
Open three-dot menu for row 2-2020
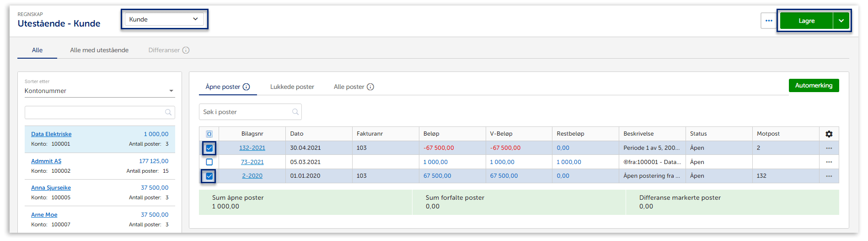coord(829,176)
